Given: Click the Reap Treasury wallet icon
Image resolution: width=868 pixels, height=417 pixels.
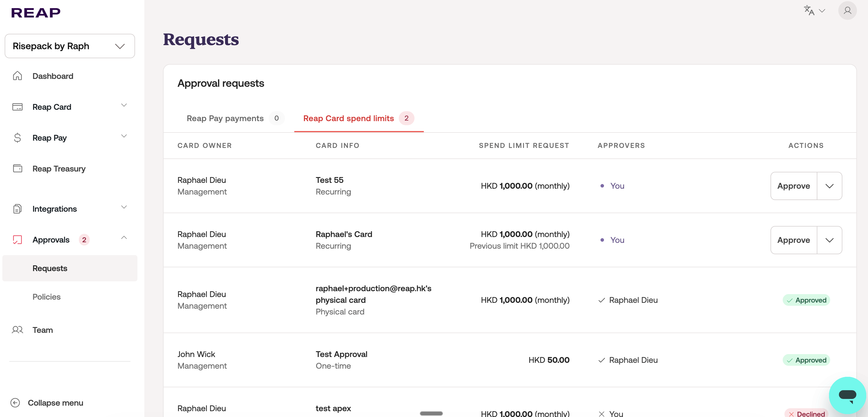Looking at the screenshot, I should click(17, 168).
